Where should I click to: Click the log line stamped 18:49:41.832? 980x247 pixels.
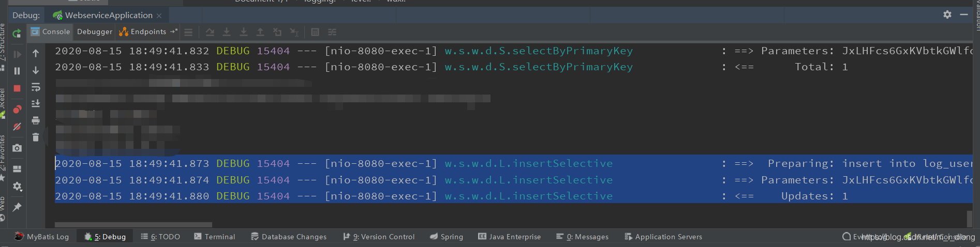tap(514, 51)
